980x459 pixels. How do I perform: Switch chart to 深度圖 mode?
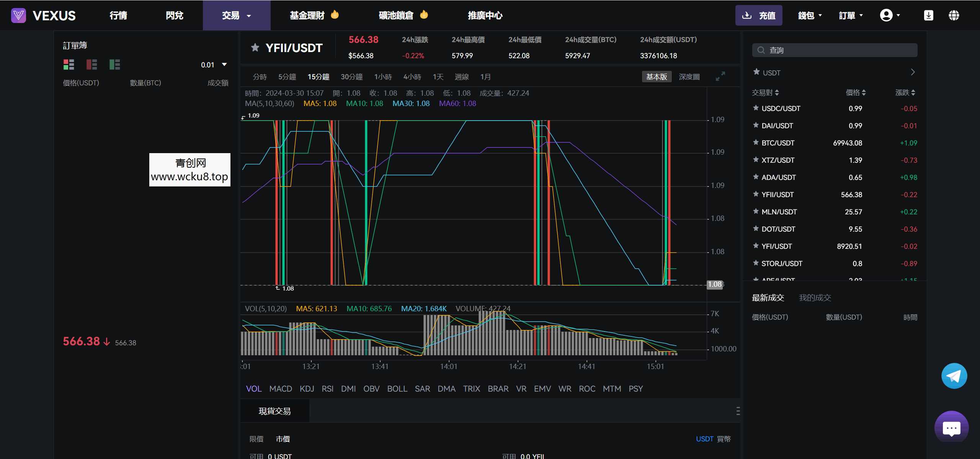click(689, 76)
